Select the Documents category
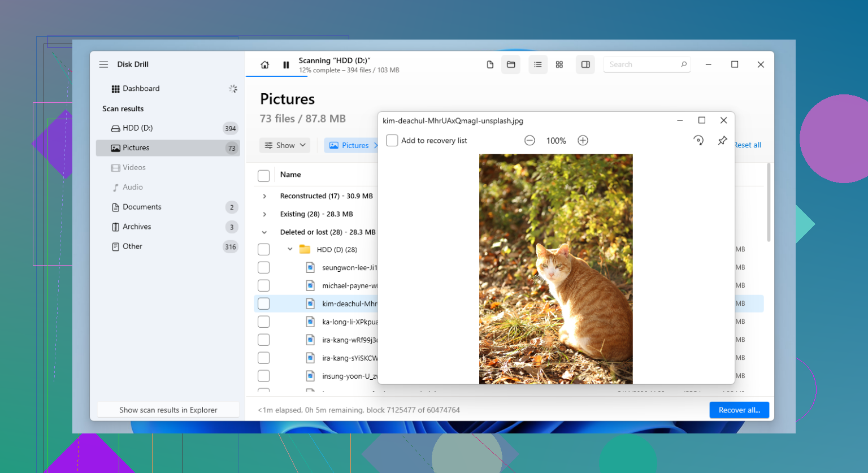This screenshot has width=868, height=473. coord(168,207)
